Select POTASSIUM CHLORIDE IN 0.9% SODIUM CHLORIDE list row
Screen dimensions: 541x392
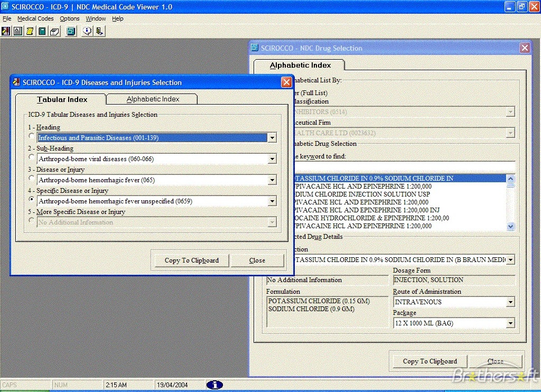point(399,179)
